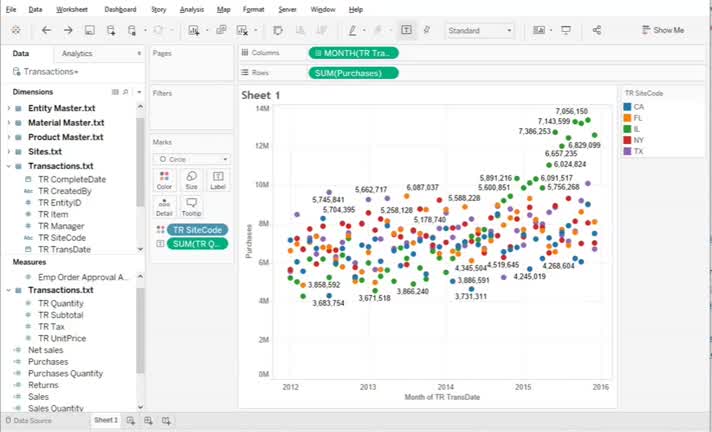Click the Swap rows and columns icon
This screenshot has height=432, width=712.
tap(277, 30)
